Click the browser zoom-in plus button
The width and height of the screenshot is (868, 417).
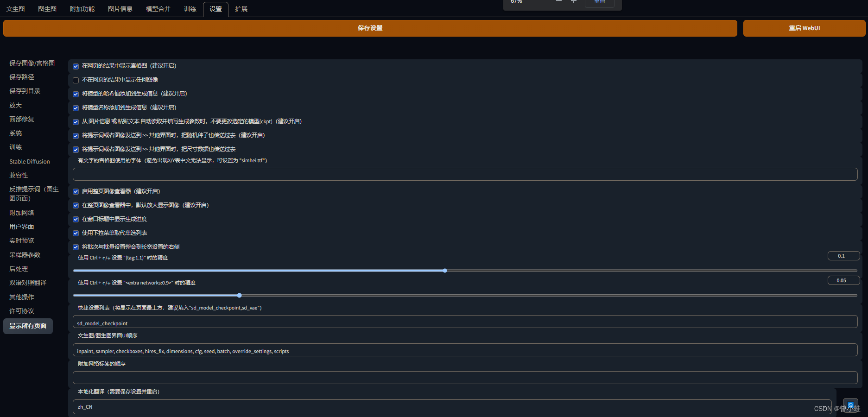574,2
